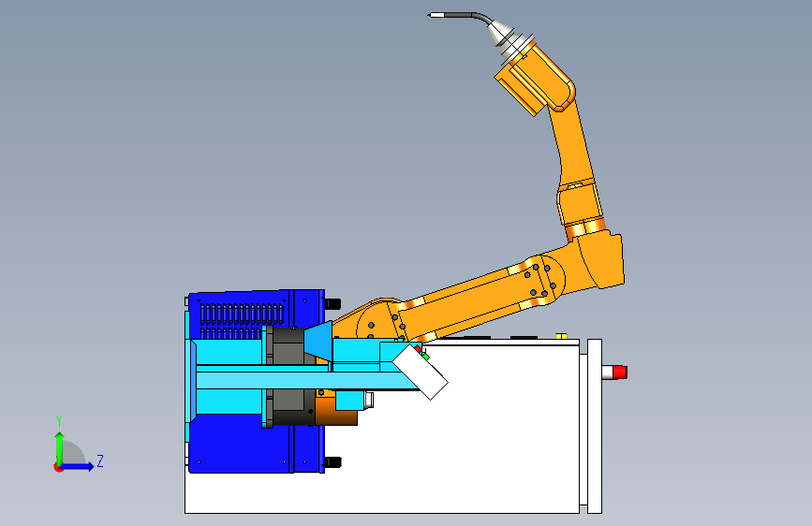The width and height of the screenshot is (812, 526).
Task: Select the brown-orange motor under bracket
Action: 335,412
